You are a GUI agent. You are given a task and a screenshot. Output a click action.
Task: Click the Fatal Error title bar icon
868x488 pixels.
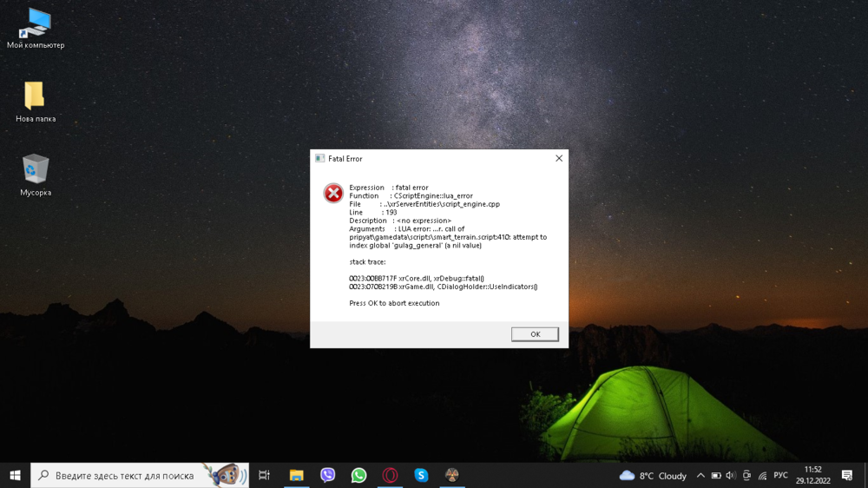320,158
